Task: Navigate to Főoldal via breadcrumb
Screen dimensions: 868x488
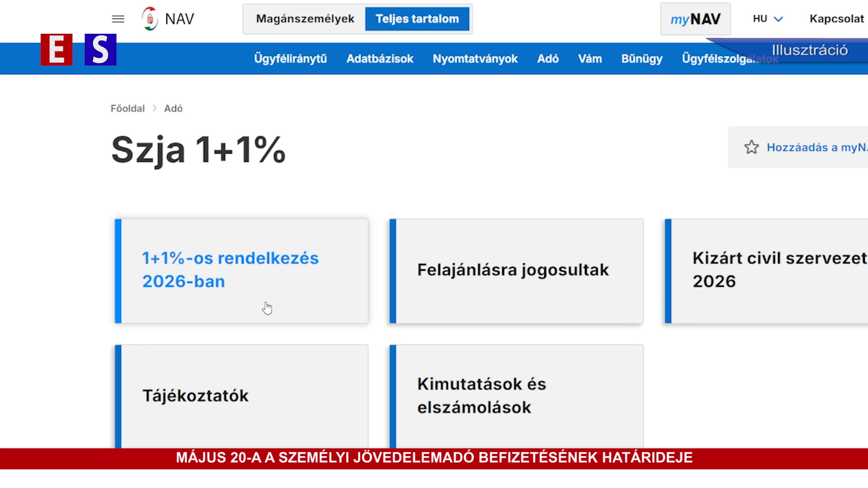Action: 127,108
